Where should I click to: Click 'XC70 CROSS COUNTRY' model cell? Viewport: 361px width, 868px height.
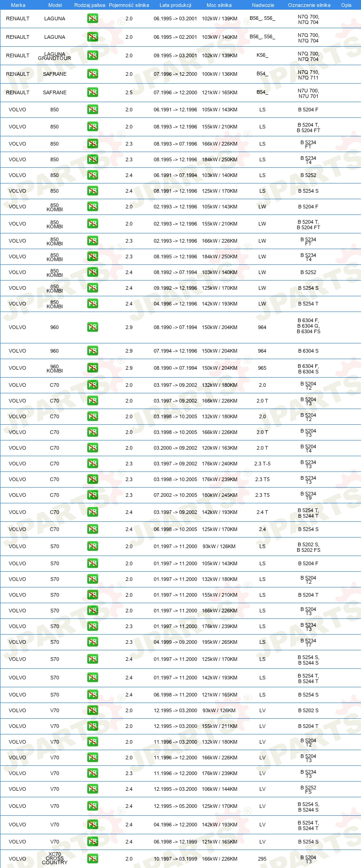[x=54, y=858]
